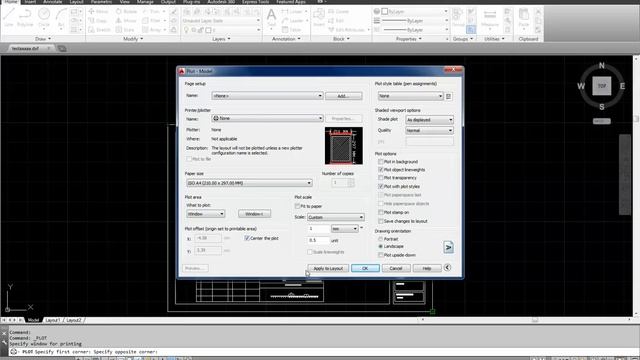
Task: Select the Table annotation tool
Action: [292, 30]
